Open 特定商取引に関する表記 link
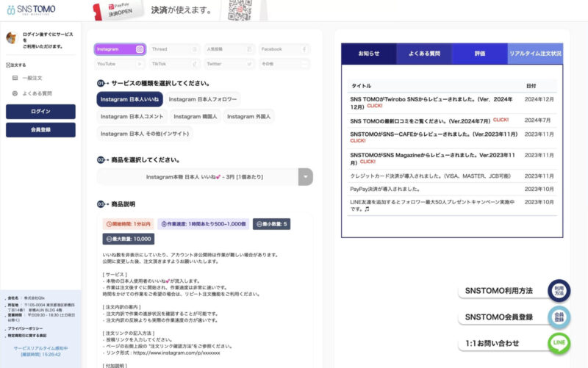The height and width of the screenshot is (368, 588). [x=27, y=336]
